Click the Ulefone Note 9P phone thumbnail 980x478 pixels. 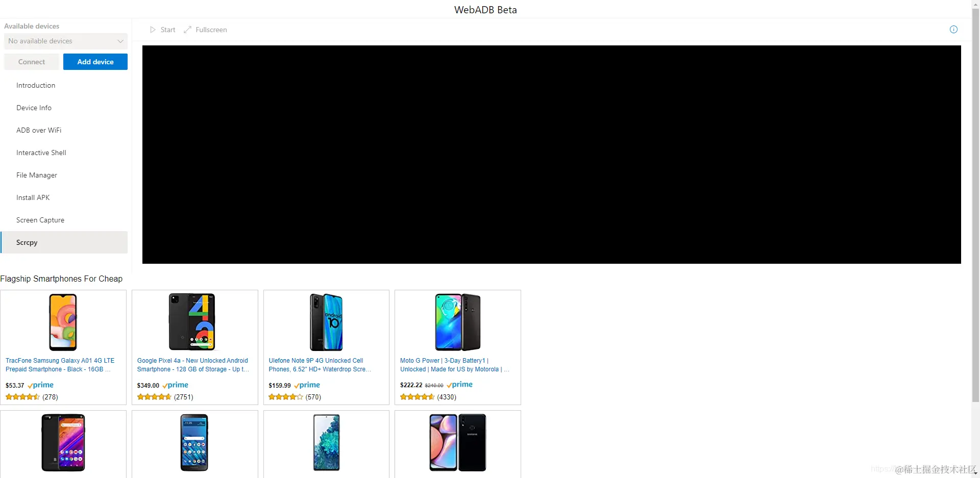(326, 322)
